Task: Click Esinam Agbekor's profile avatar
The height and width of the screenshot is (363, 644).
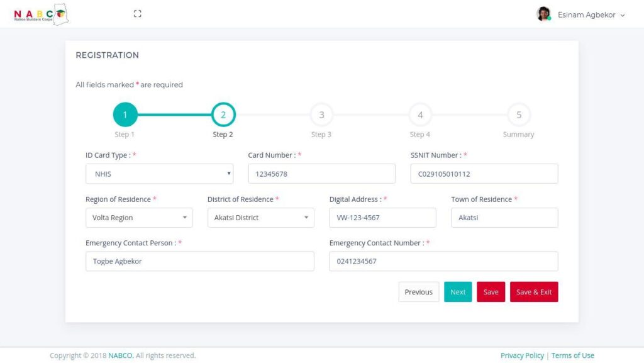Action: pyautogui.click(x=543, y=14)
